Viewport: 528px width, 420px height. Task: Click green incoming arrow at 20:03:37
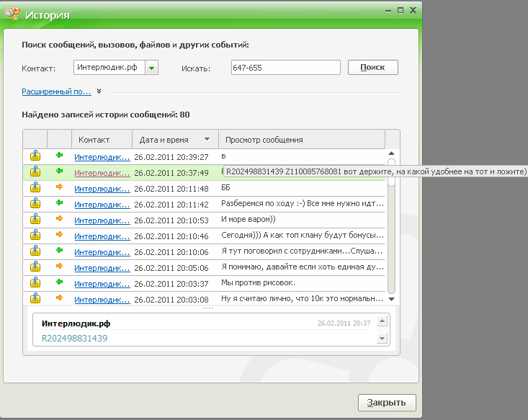point(59,282)
